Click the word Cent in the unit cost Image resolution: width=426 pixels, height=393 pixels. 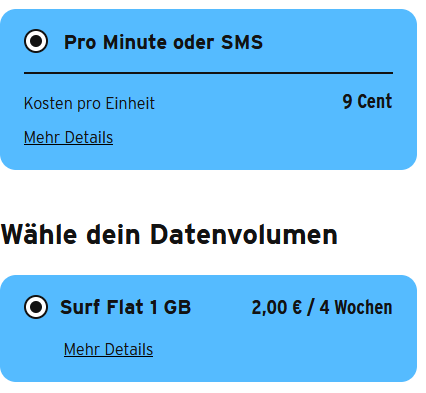(x=375, y=101)
